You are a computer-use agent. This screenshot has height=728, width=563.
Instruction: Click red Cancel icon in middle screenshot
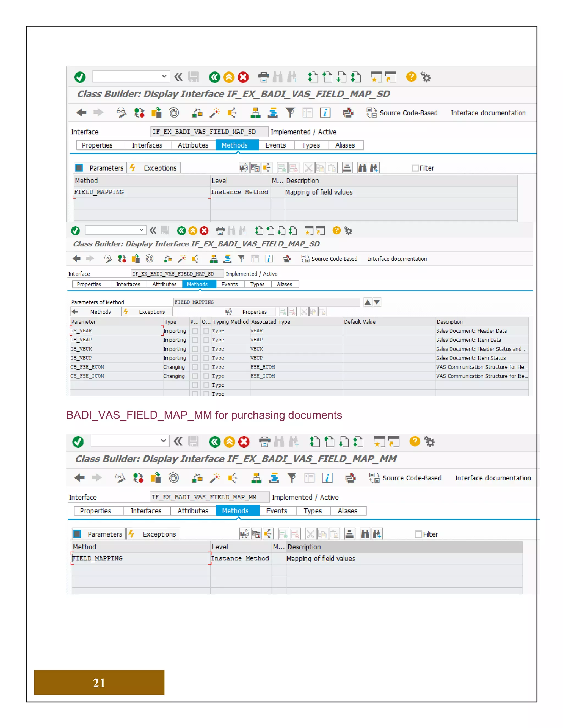[204, 231]
